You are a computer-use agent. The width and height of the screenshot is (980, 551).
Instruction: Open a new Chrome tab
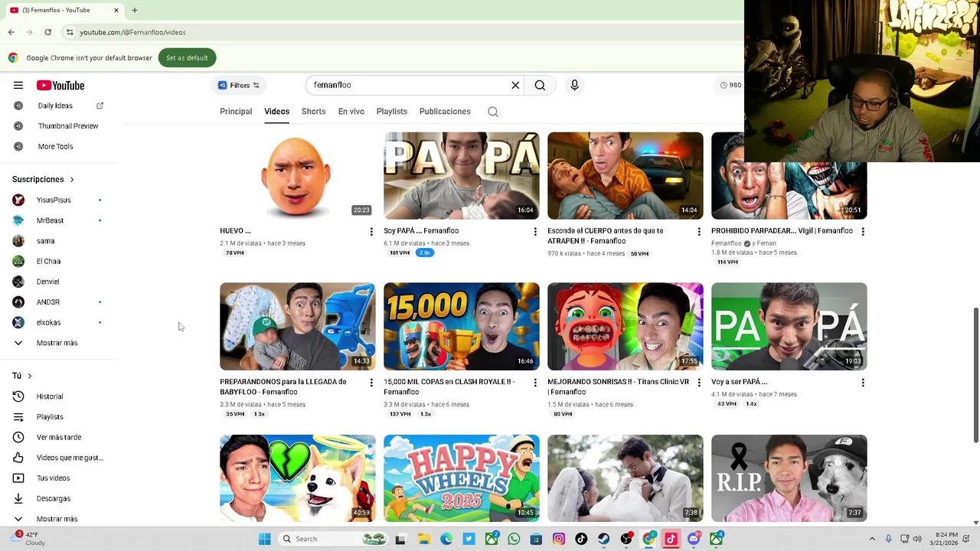click(135, 10)
